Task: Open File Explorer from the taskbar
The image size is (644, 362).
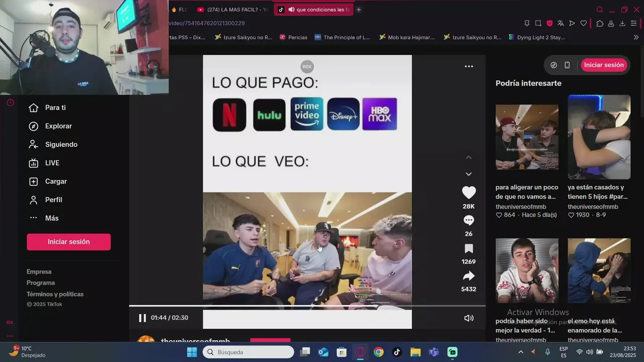Action: pyautogui.click(x=415, y=352)
